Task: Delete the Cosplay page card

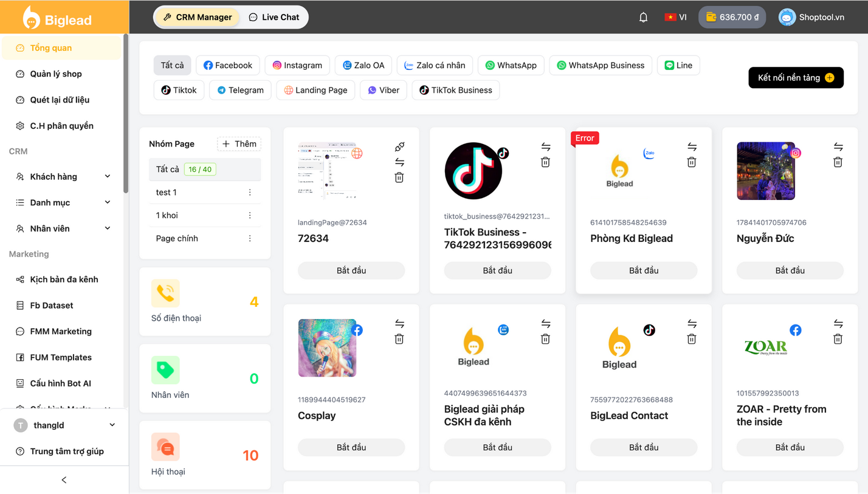Action: (399, 339)
